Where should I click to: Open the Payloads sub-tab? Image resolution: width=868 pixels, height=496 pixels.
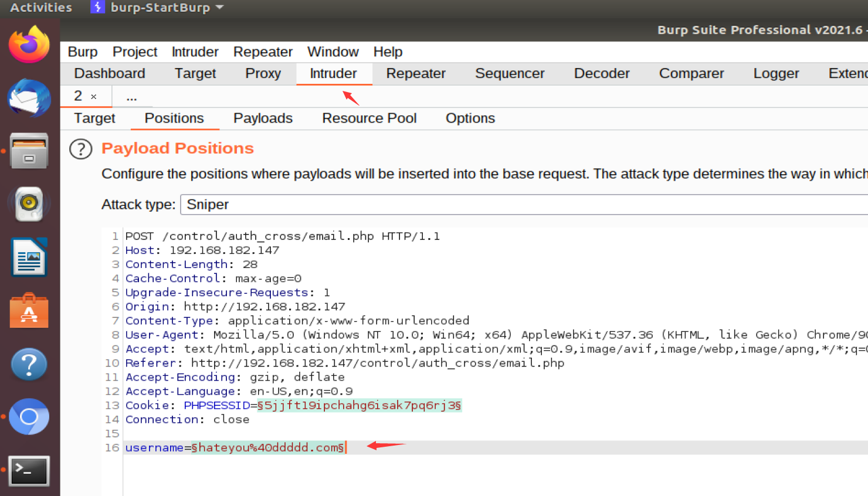point(263,118)
